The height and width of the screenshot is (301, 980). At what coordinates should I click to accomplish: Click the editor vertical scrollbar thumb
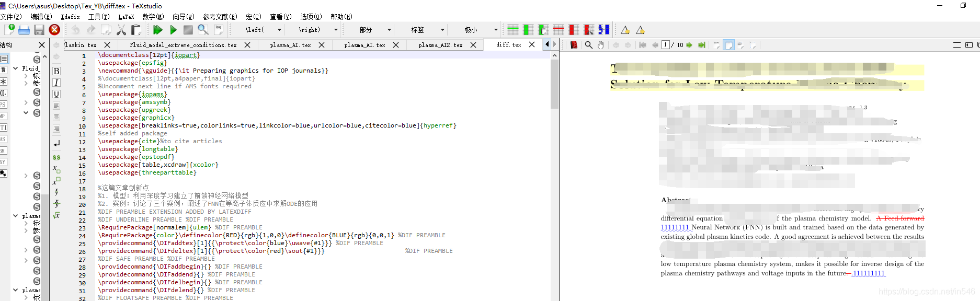pyautogui.click(x=555, y=84)
